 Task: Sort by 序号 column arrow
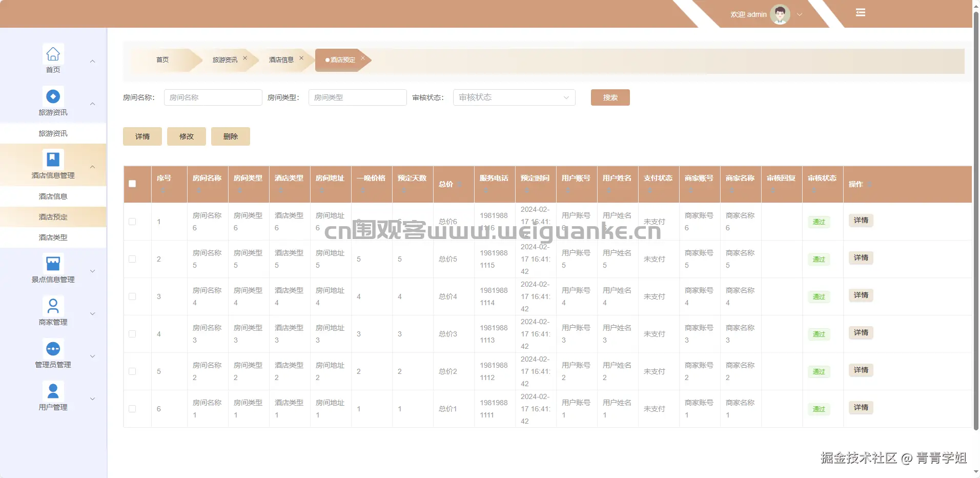164,190
